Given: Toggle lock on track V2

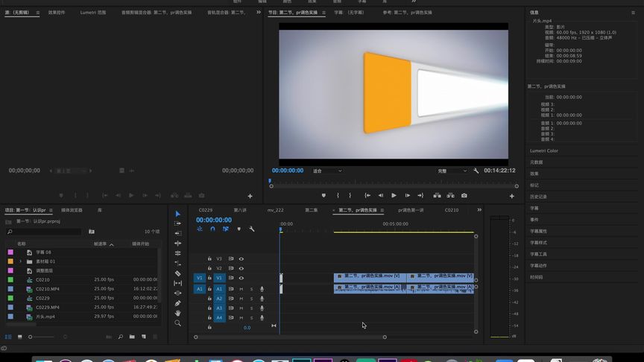Looking at the screenshot, I should pos(209,268).
